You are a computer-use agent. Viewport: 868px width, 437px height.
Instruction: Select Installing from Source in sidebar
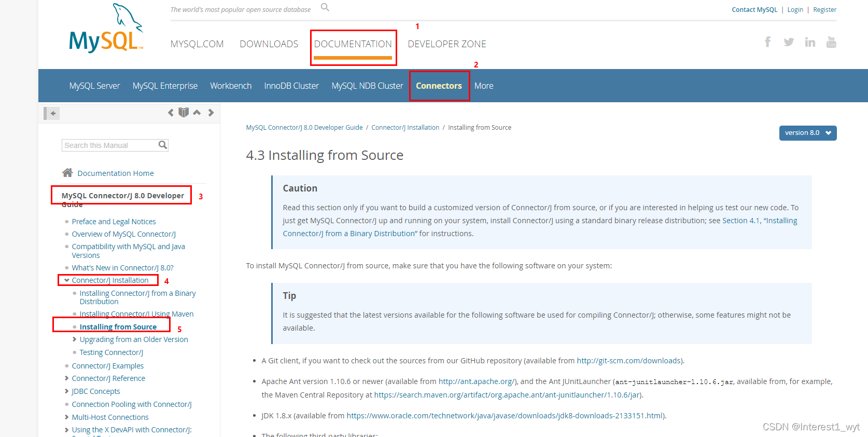point(118,327)
